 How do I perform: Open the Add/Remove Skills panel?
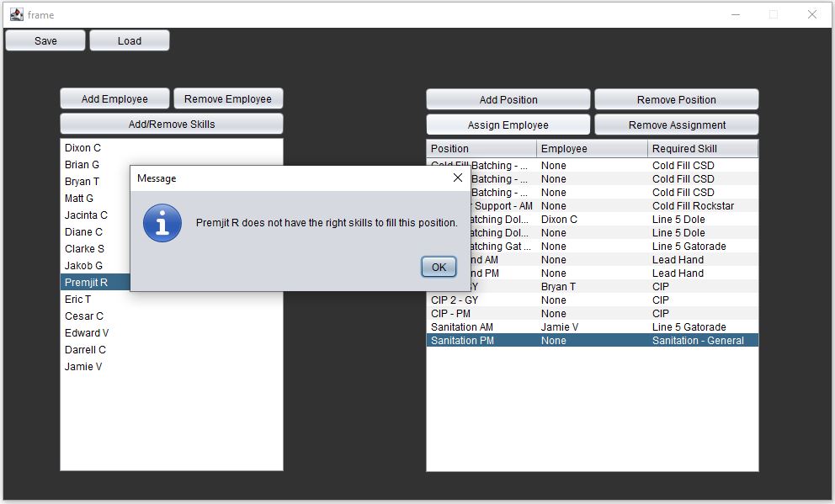(171, 123)
